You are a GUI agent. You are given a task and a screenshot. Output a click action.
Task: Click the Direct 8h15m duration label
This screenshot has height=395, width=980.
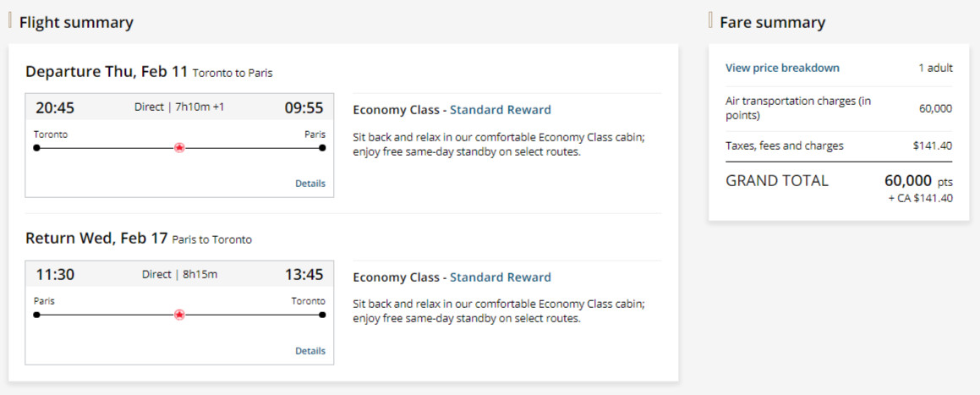tap(179, 274)
